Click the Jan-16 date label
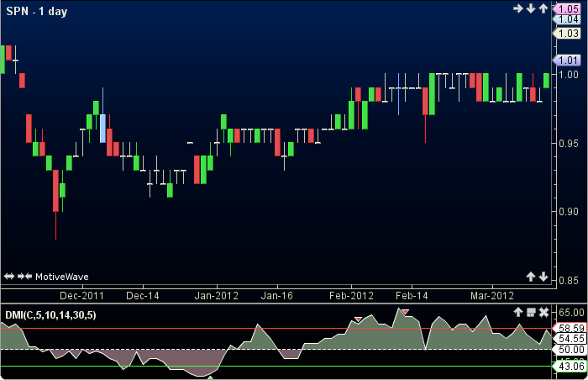 point(276,296)
